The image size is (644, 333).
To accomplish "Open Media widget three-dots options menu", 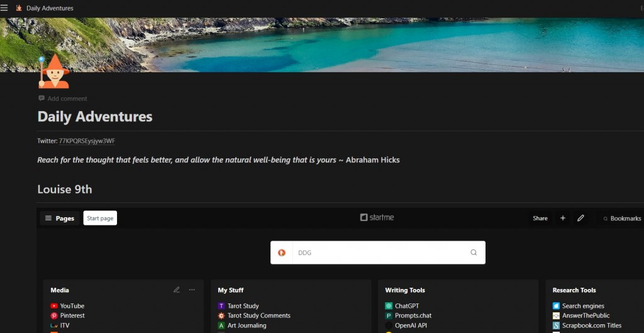I will tap(192, 290).
